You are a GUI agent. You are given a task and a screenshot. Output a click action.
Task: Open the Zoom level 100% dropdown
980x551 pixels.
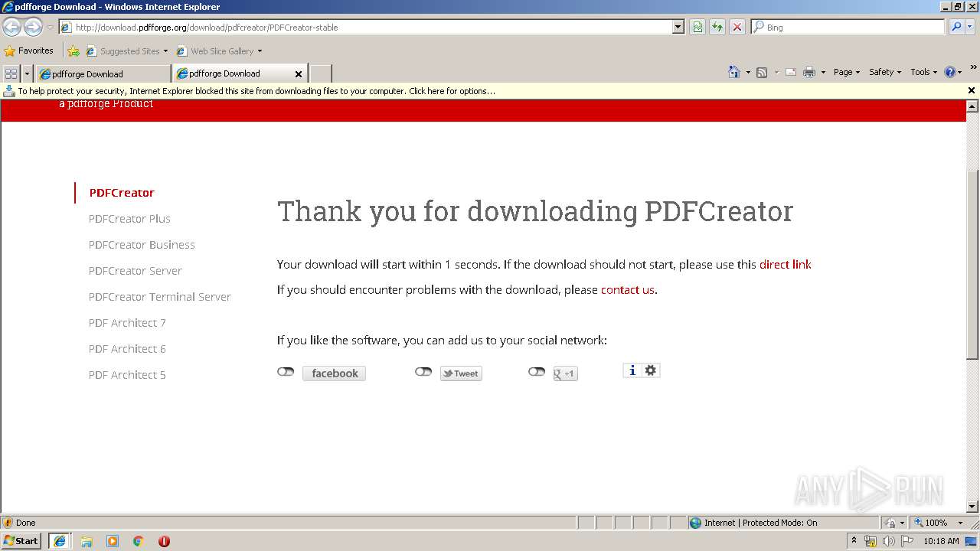(x=960, y=523)
